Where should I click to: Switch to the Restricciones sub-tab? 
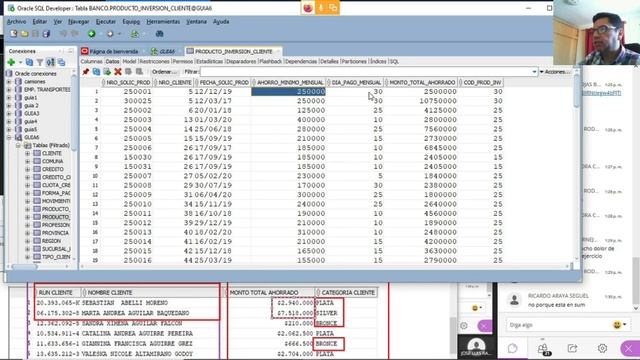pos(154,62)
